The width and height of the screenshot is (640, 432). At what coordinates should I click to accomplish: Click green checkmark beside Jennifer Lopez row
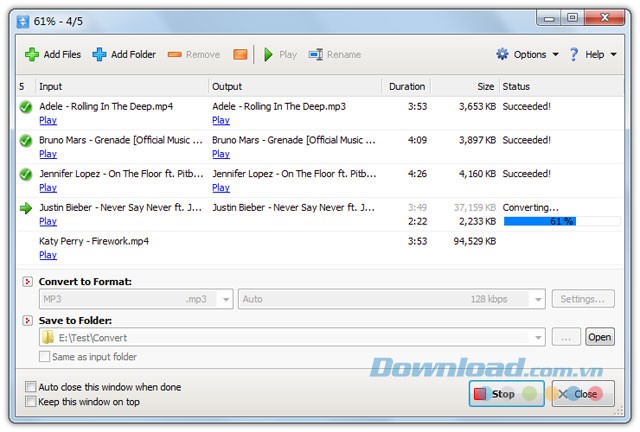[26, 174]
